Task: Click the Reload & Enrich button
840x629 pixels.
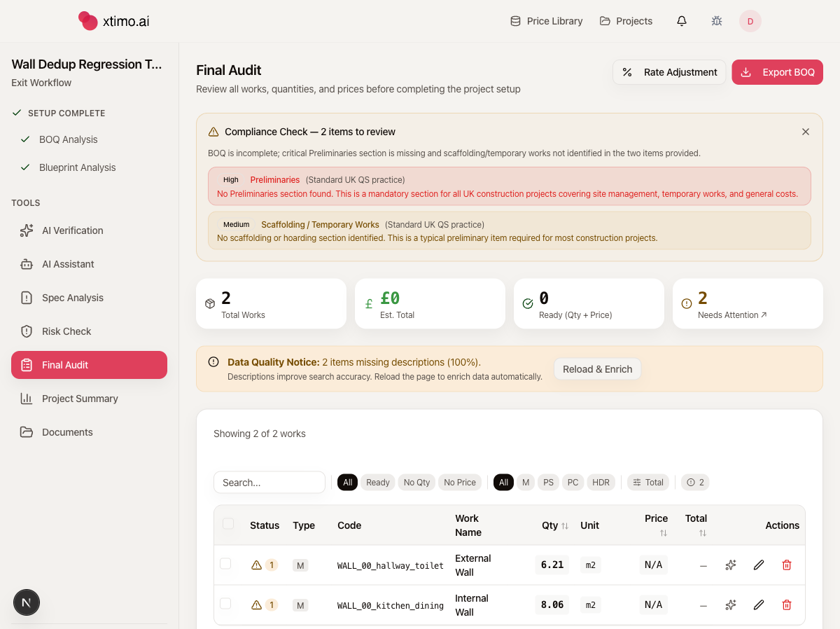Action: [597, 369]
